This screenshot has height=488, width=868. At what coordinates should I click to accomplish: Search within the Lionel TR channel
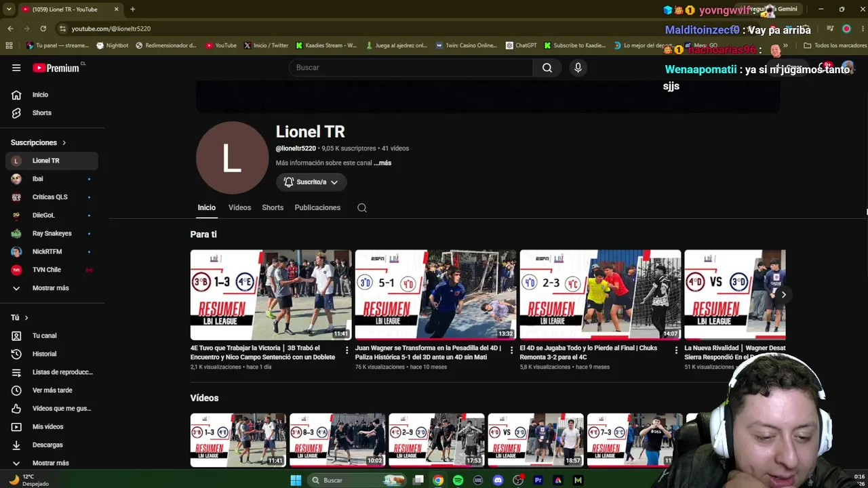click(x=362, y=208)
